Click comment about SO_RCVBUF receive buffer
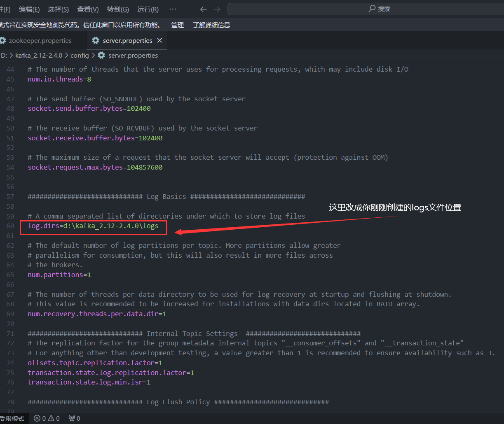This screenshot has width=504, height=424. [x=143, y=128]
